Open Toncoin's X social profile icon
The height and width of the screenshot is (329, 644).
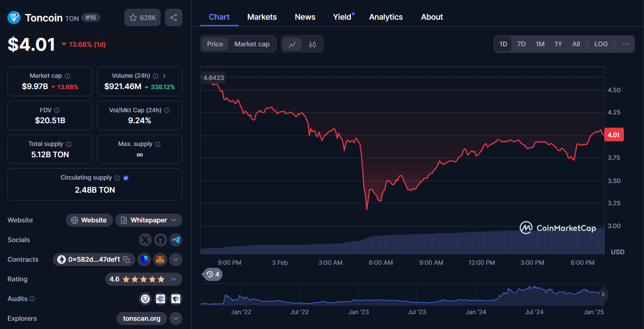click(x=145, y=240)
